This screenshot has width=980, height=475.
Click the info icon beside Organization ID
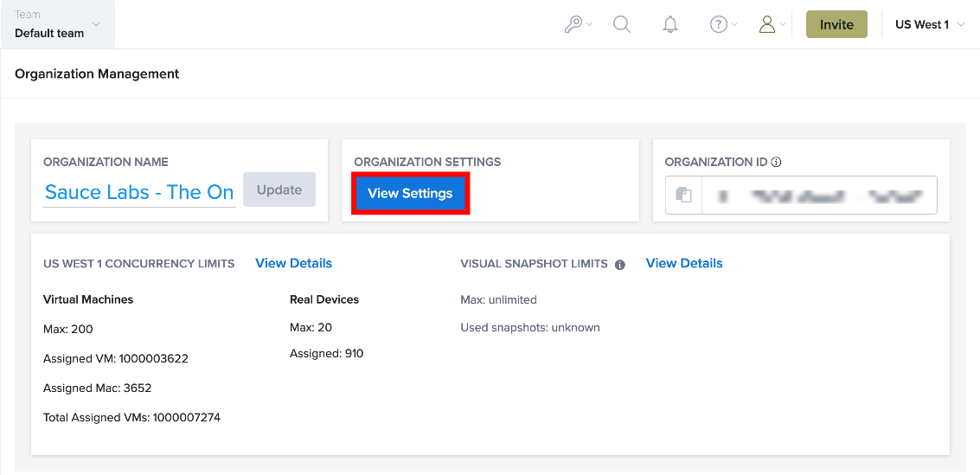point(776,162)
